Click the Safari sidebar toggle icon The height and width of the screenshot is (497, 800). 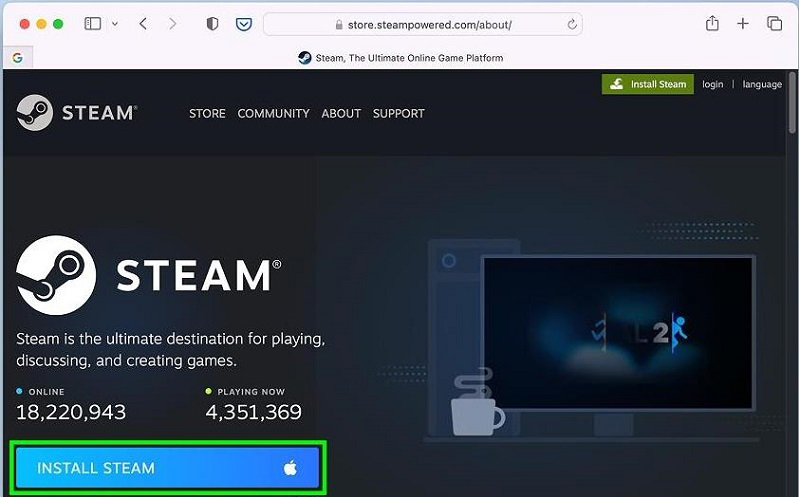pos(93,24)
